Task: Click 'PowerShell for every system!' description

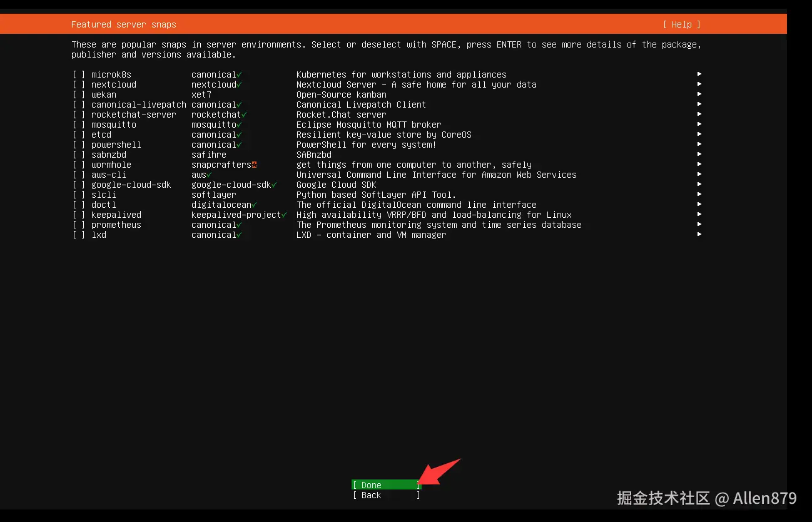Action: click(367, 145)
